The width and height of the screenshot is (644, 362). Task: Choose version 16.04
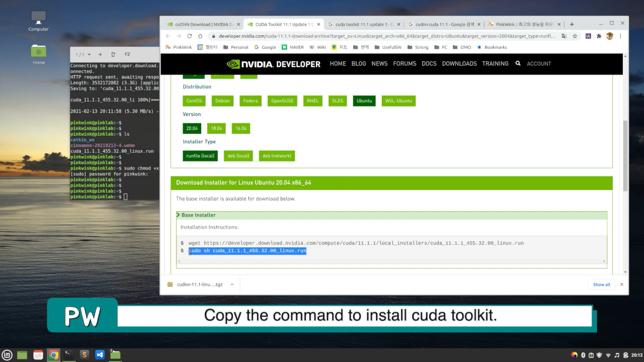241,128
